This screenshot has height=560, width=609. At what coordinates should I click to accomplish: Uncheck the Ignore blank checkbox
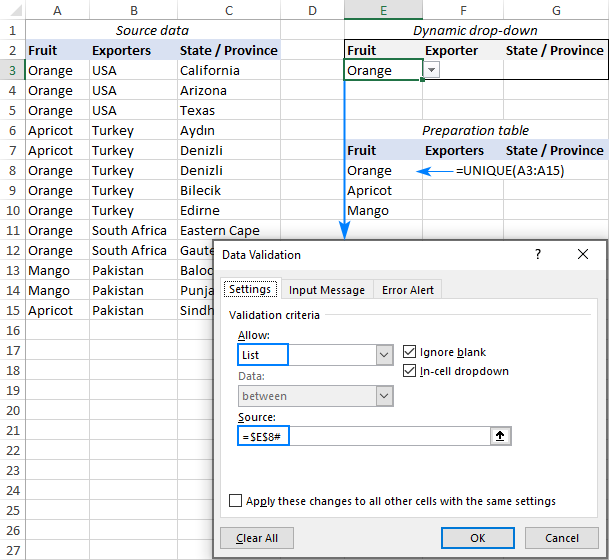click(409, 351)
